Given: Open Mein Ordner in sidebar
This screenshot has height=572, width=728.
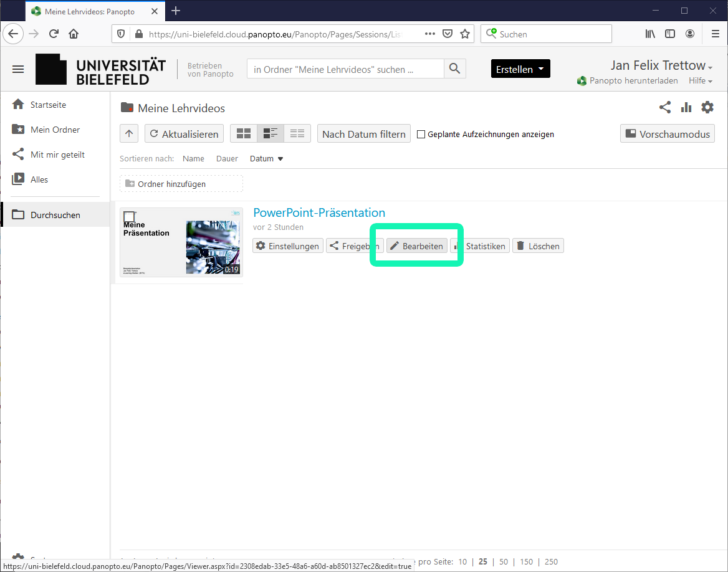Looking at the screenshot, I should 55,130.
